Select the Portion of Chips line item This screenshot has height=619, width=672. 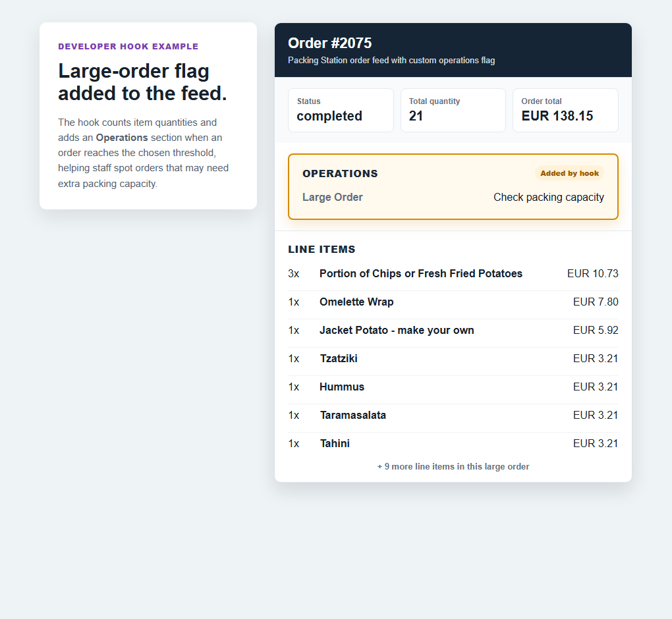coord(453,274)
